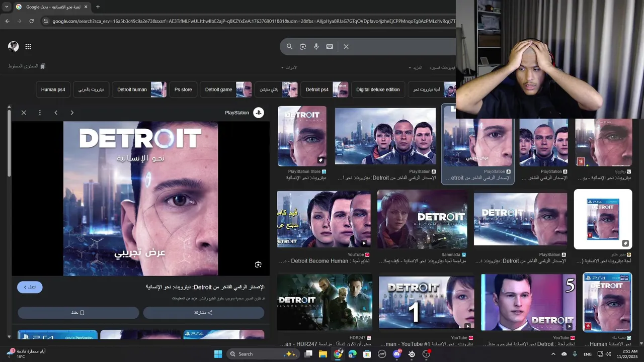Clear the search box with the X

(x=346, y=46)
